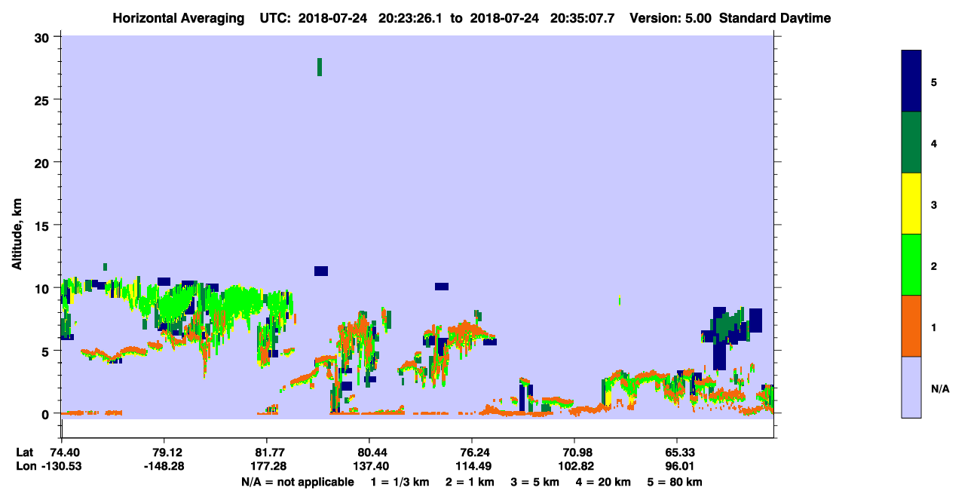Click the bright green colorbar segment labeled 2
Viewport: 980px width, 503px height.
point(911,265)
